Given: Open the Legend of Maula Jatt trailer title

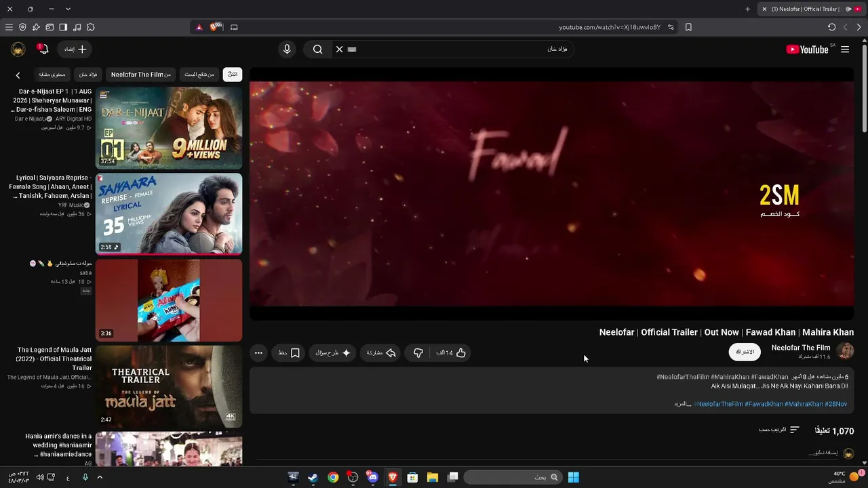Looking at the screenshot, I should (x=54, y=359).
